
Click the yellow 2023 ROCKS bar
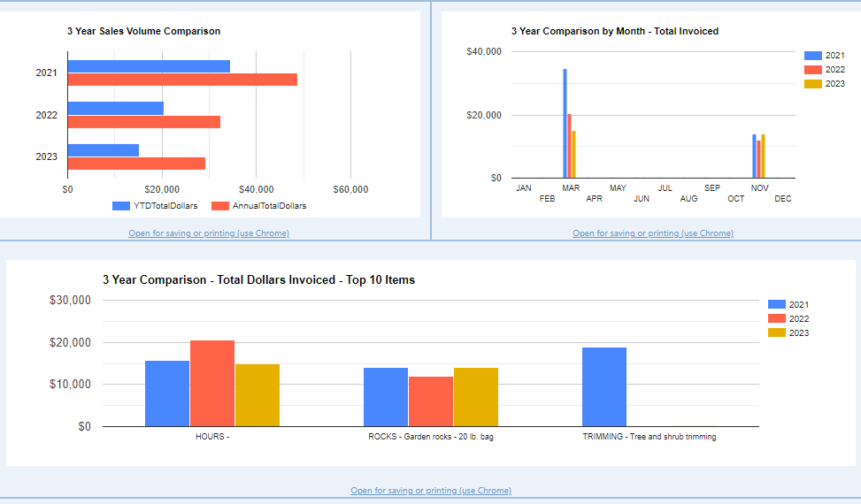coord(476,397)
